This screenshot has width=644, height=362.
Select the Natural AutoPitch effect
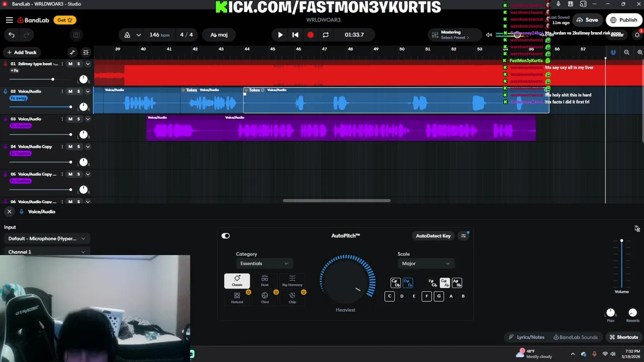pos(237,298)
